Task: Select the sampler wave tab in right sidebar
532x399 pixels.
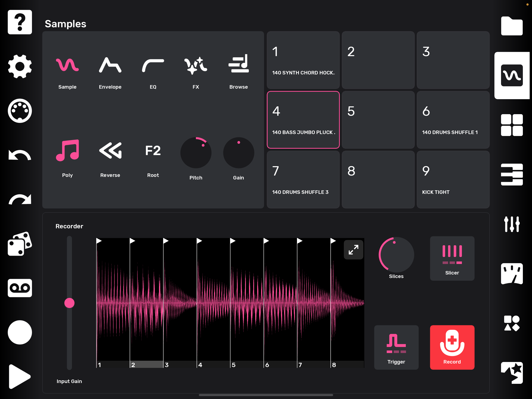Action: click(x=512, y=75)
